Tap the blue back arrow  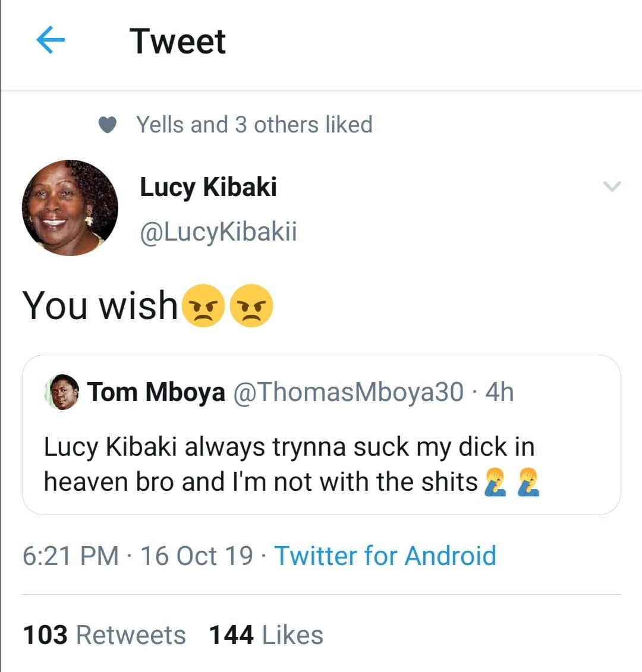click(51, 40)
